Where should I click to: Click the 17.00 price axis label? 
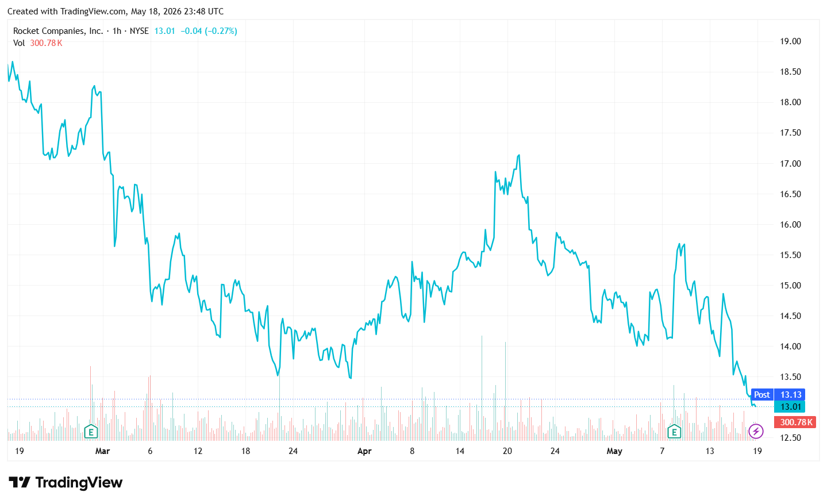tap(790, 164)
